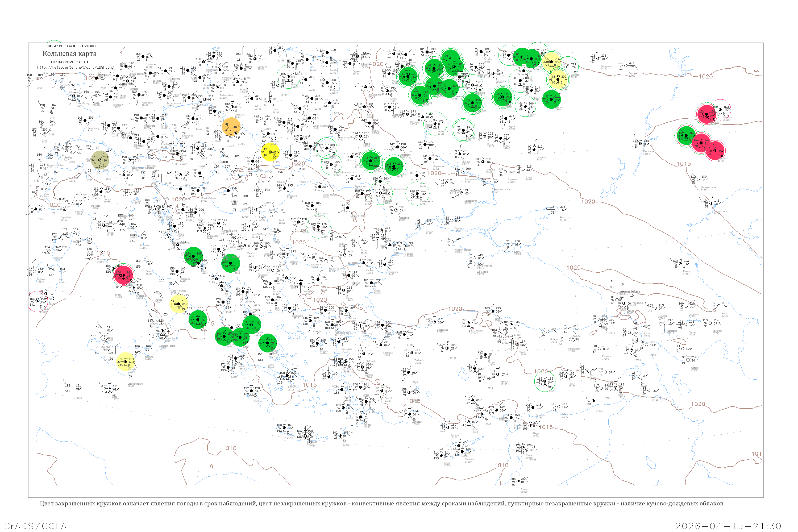Screen dimensions: 798x532
Task: Click the 1025 isobar label over the Black Sea
Action: click(x=573, y=268)
